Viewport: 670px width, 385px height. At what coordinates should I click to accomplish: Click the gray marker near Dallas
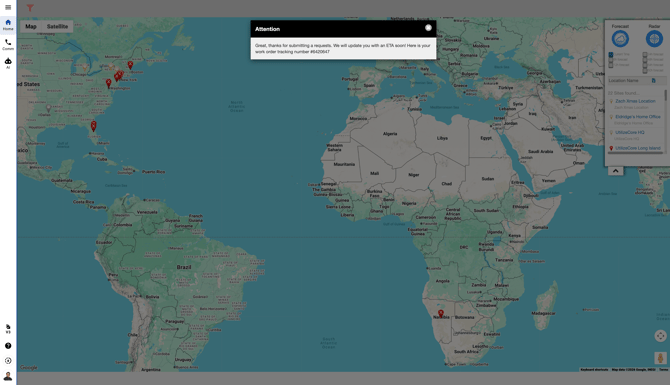tap(49, 109)
